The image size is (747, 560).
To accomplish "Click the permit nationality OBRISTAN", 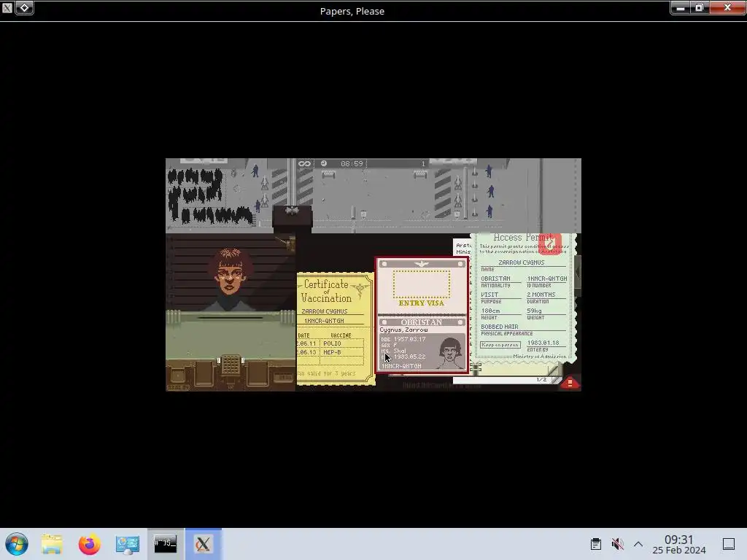I will (495, 279).
